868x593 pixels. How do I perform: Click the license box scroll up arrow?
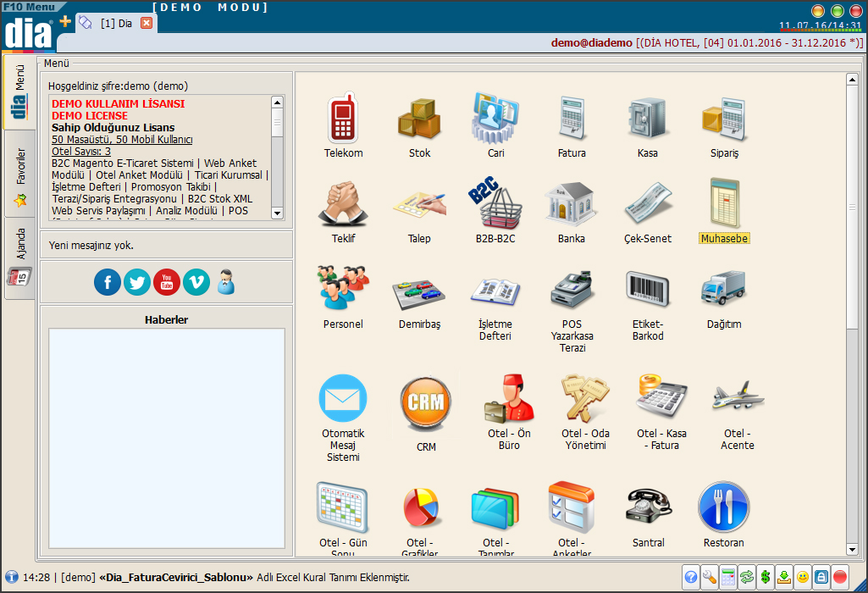click(x=278, y=103)
